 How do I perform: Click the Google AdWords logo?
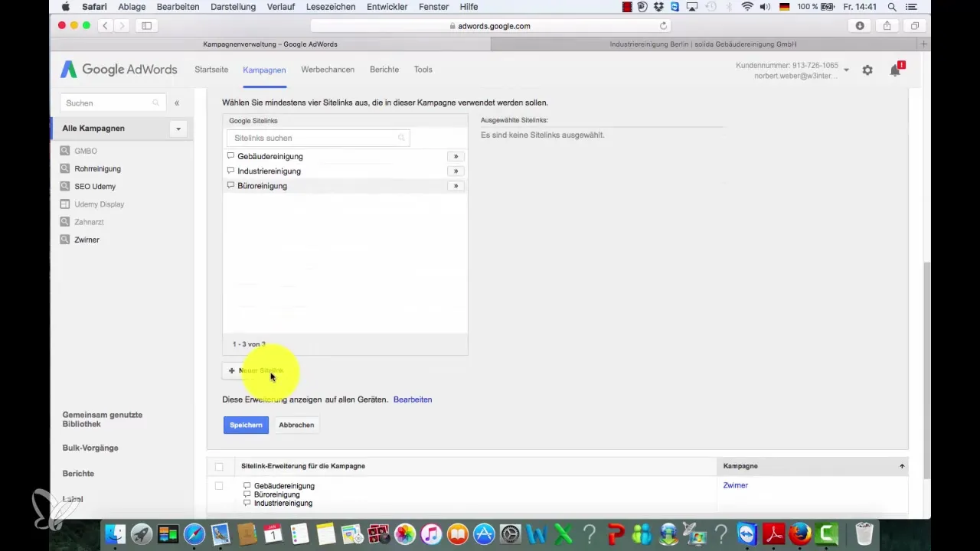pos(119,70)
